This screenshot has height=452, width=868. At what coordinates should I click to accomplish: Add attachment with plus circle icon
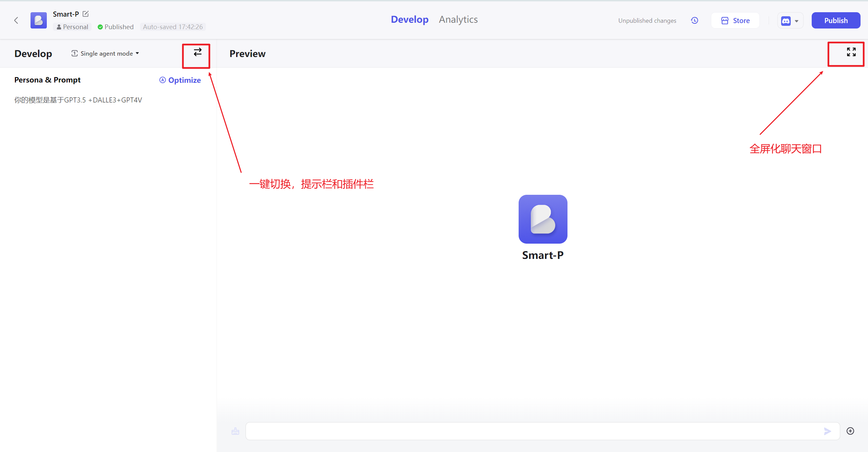850,431
